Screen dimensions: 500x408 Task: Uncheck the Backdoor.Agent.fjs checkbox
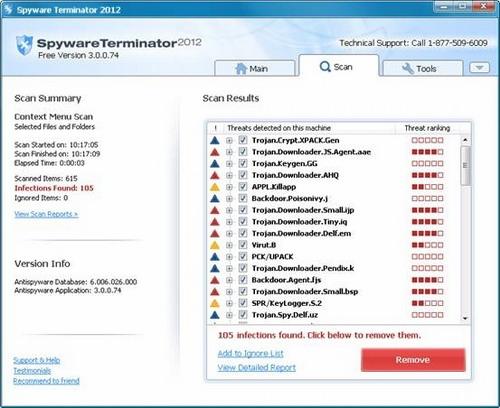[x=243, y=280]
